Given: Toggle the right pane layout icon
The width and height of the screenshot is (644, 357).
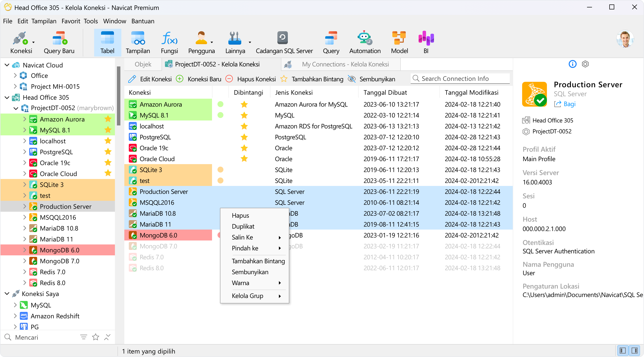Looking at the screenshot, I should [634, 351].
